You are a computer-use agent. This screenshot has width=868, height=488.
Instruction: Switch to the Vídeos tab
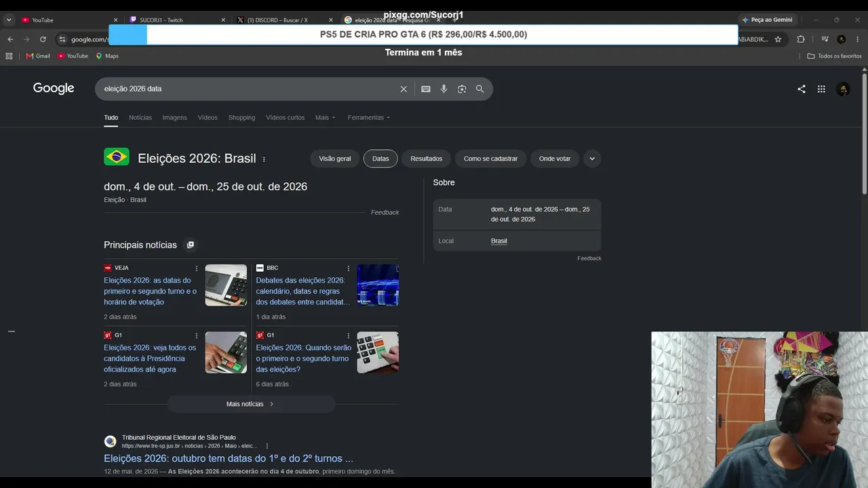pos(208,118)
